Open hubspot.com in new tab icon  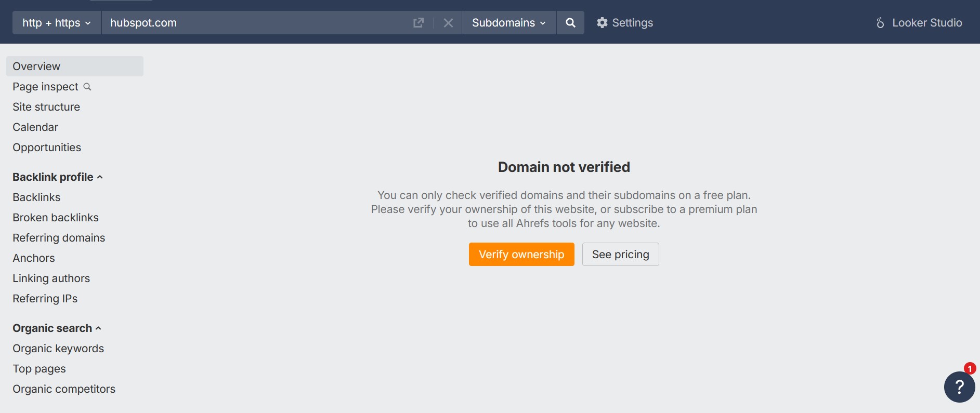[419, 23]
